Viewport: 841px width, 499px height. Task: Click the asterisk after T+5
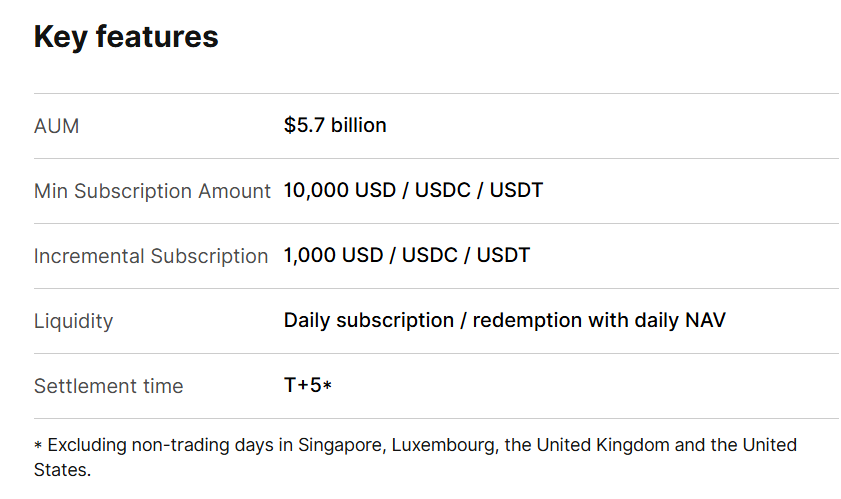click(327, 386)
